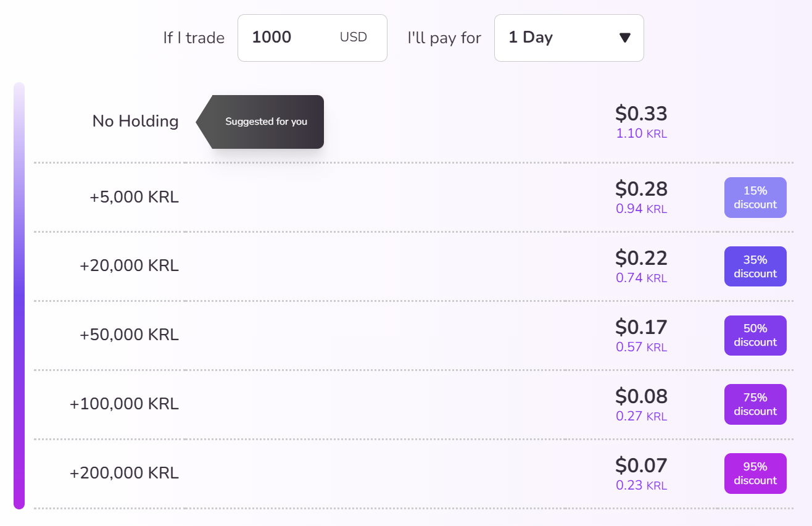Viewport: 812px width, 526px height.
Task: Click the Suggested for you tag
Action: point(266,122)
